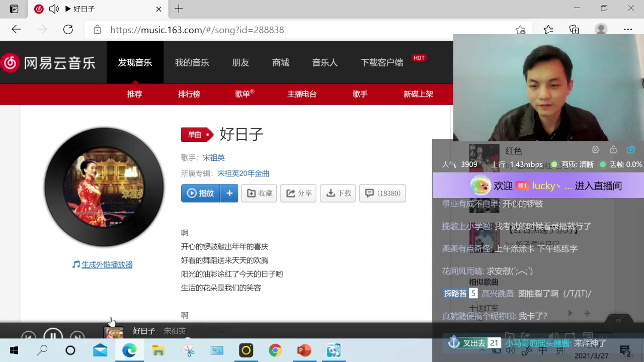Screen dimensions: 644x362
Task: Click the 收藏 favorite button
Action: [259, 193]
